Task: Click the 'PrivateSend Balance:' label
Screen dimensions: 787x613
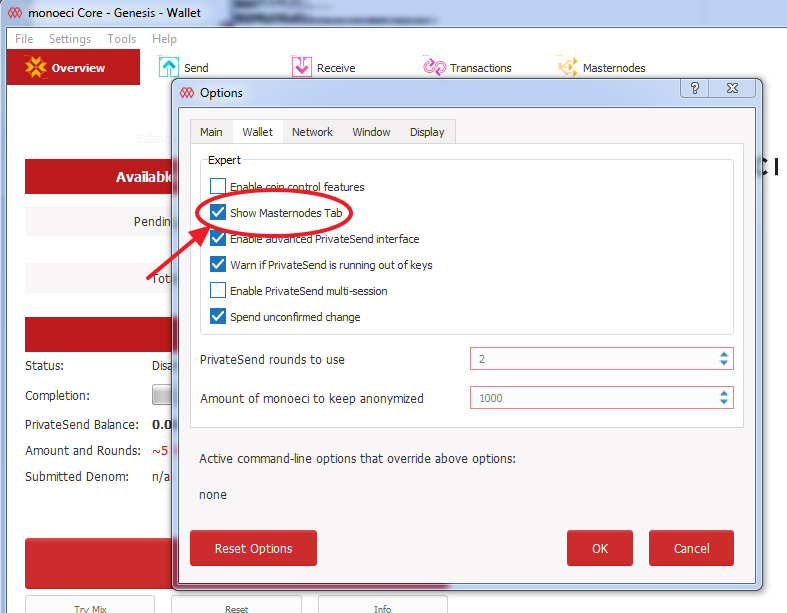Action: [82, 425]
